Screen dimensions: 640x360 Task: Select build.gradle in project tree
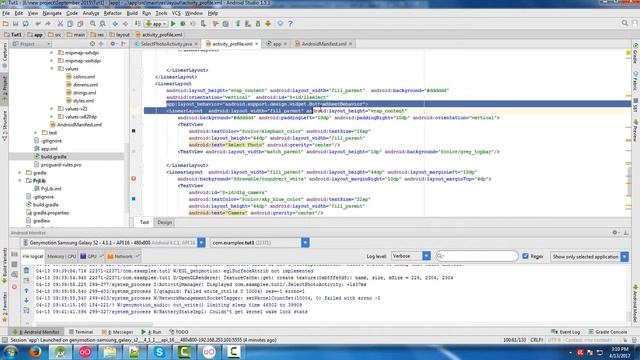pos(53,157)
